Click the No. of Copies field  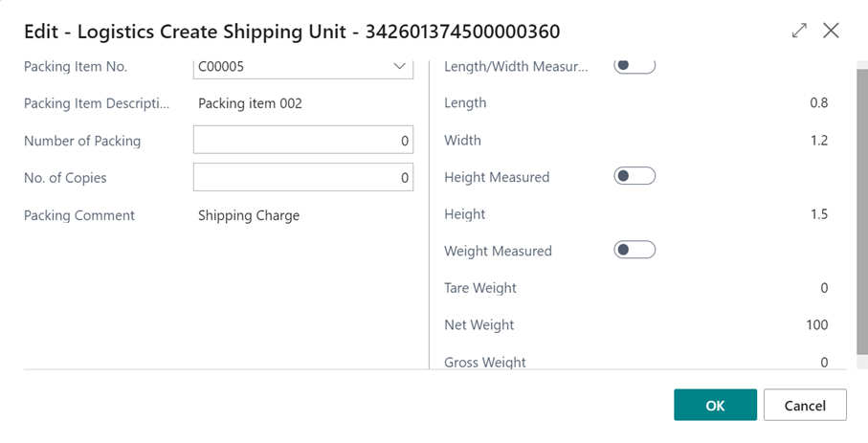click(302, 177)
